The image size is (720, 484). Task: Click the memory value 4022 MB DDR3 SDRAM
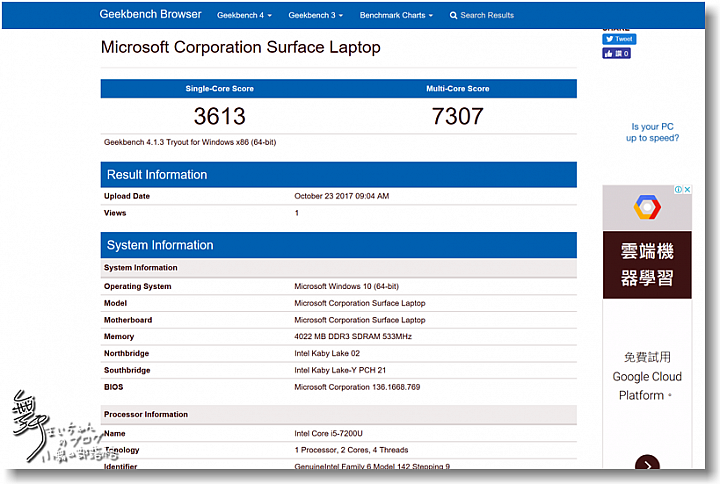pos(353,337)
